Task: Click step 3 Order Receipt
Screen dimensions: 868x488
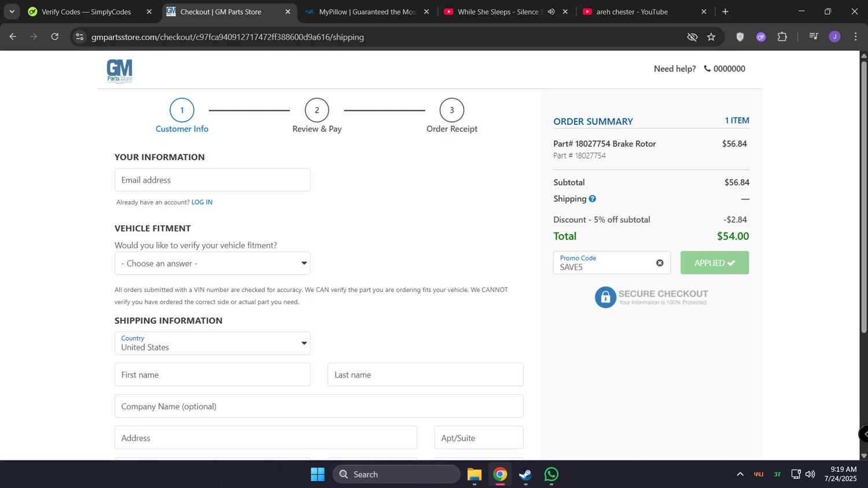Action: tap(452, 116)
